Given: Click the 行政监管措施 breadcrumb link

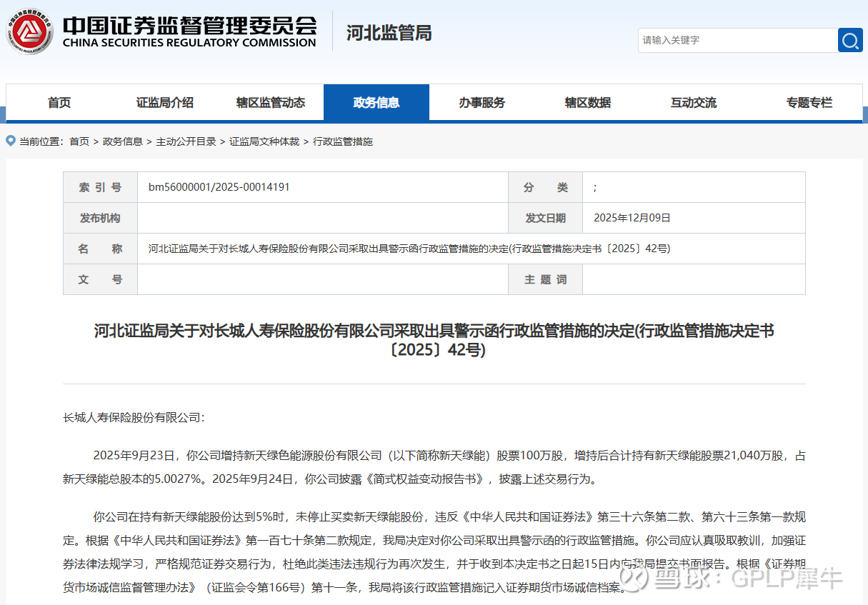Looking at the screenshot, I should [x=343, y=141].
